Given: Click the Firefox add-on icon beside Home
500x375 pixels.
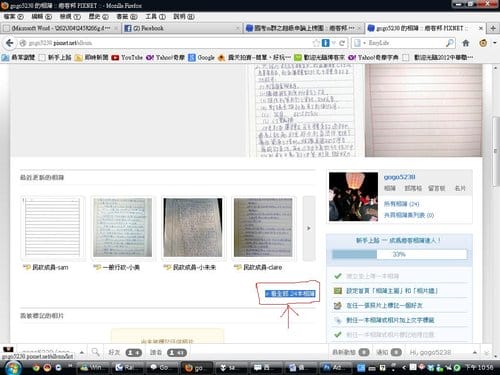Looking at the screenshot, I should 483,43.
